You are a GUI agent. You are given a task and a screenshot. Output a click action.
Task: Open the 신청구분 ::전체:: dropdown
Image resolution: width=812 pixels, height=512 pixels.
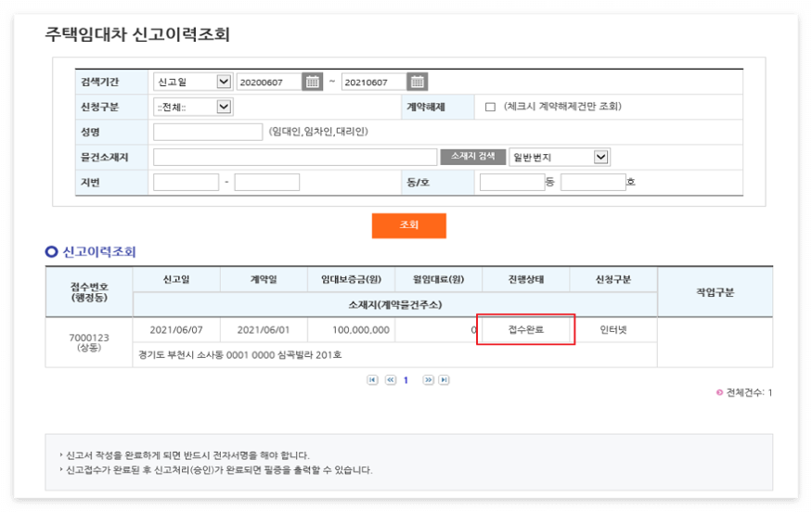pyautogui.click(x=193, y=107)
